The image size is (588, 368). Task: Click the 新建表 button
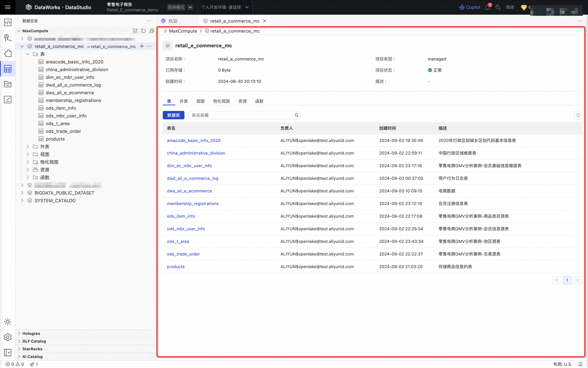tap(173, 115)
